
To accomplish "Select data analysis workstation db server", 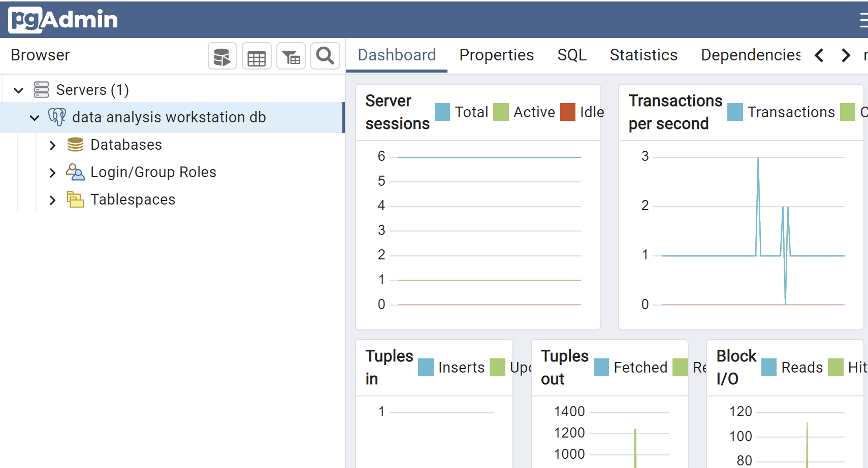I will click(169, 117).
